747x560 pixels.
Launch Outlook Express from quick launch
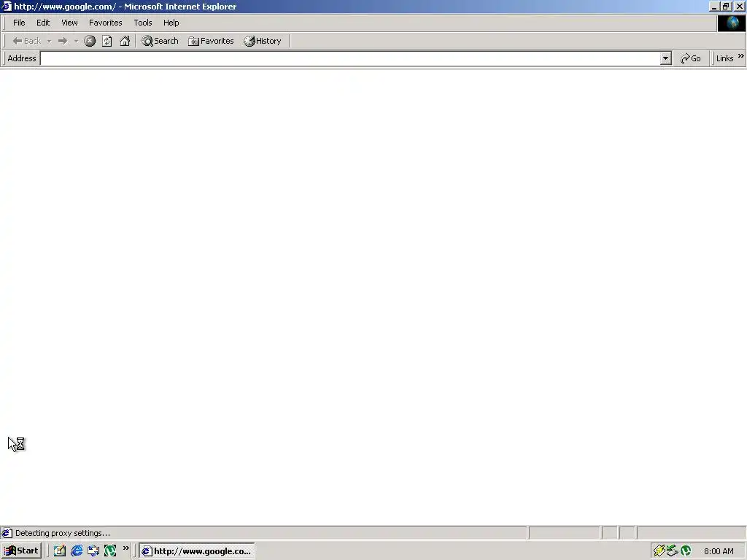click(93, 551)
